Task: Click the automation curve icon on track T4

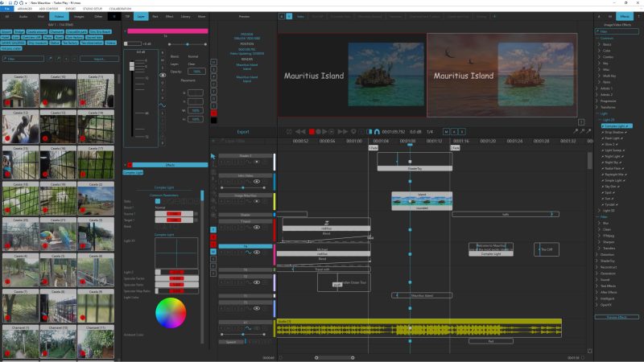Action: (x=248, y=253)
